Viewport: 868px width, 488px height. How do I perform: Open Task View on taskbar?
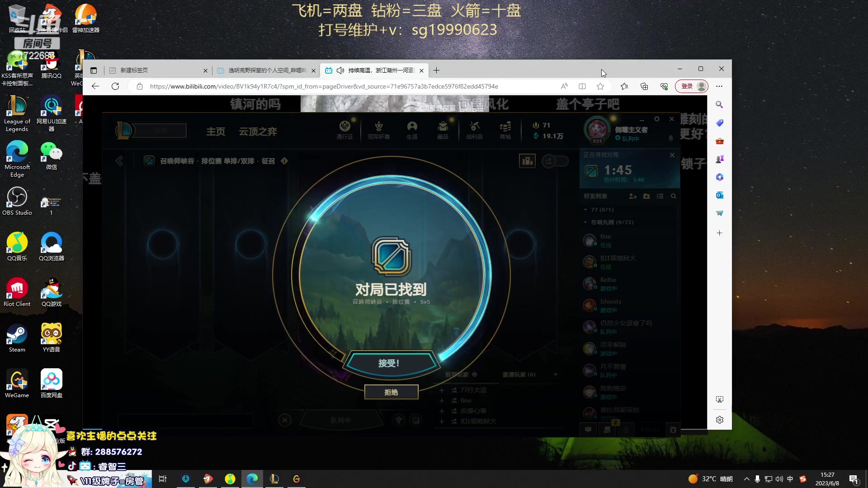click(x=163, y=479)
